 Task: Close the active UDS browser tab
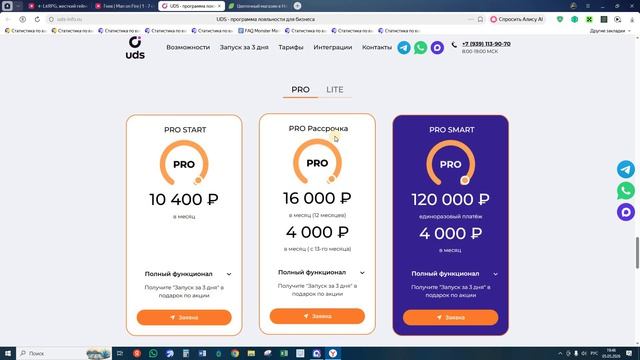coord(219,6)
